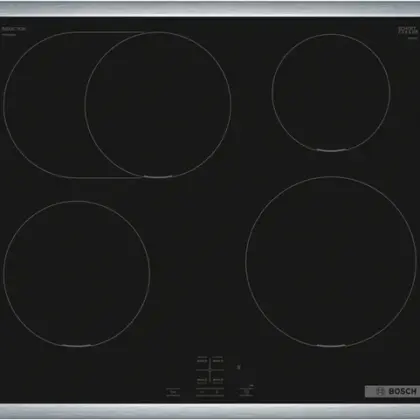Tap the rightmost touch key in the bottom control strip

[247, 392]
